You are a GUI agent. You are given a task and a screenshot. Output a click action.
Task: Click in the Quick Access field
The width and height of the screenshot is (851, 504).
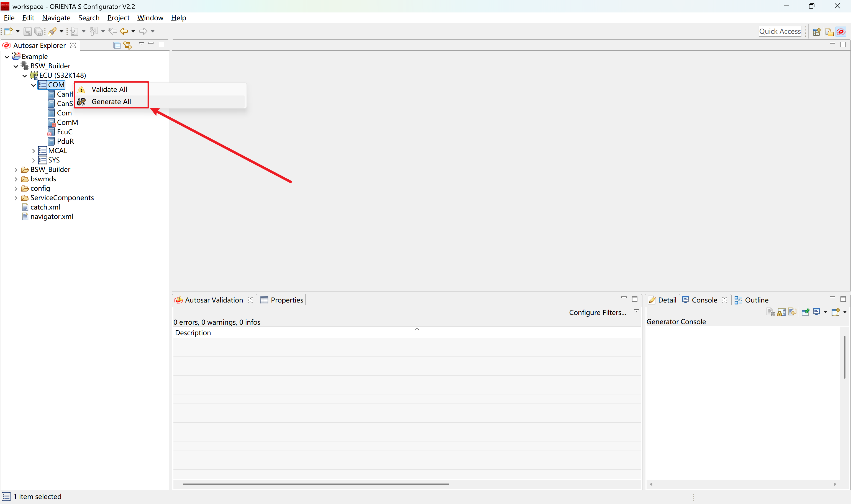pyautogui.click(x=779, y=31)
